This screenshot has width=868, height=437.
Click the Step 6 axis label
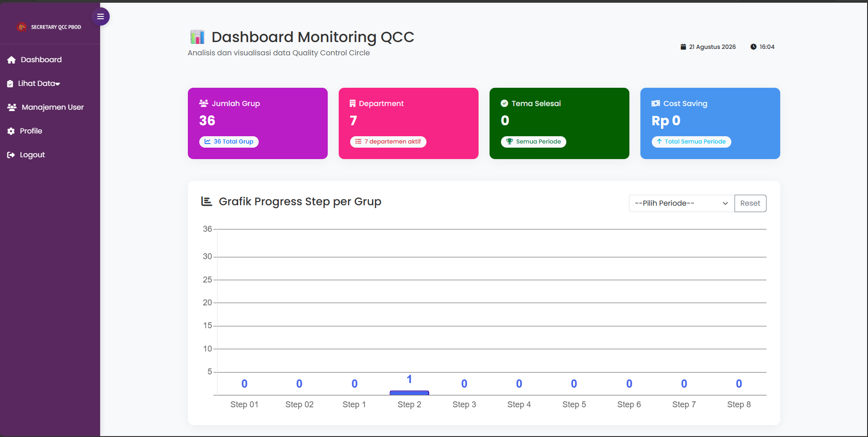pyautogui.click(x=629, y=405)
